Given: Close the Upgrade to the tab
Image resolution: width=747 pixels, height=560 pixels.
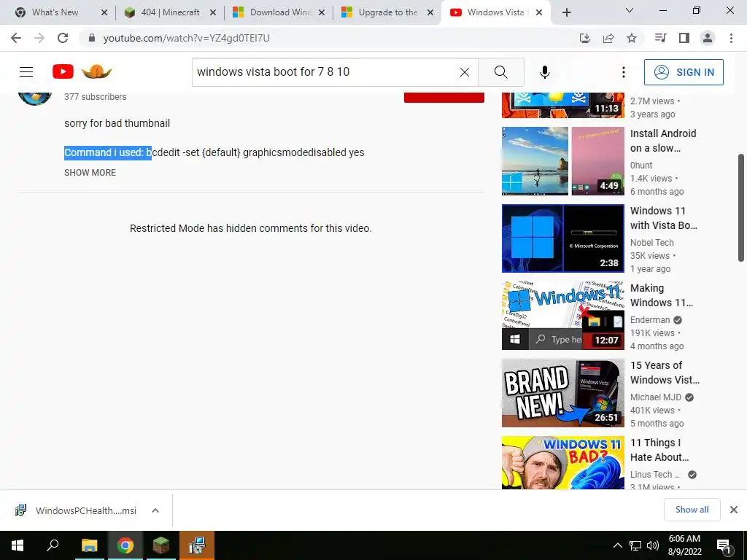Looking at the screenshot, I should [x=430, y=12].
